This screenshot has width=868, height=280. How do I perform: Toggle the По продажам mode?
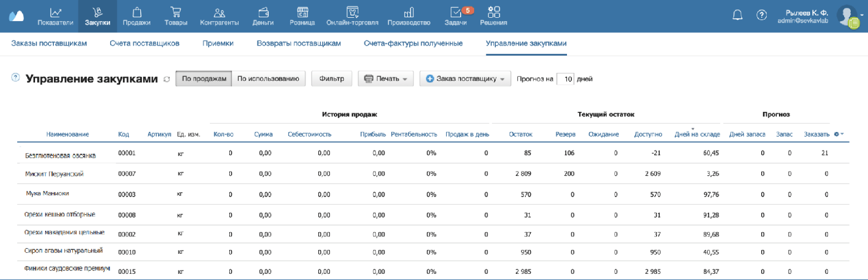(203, 79)
